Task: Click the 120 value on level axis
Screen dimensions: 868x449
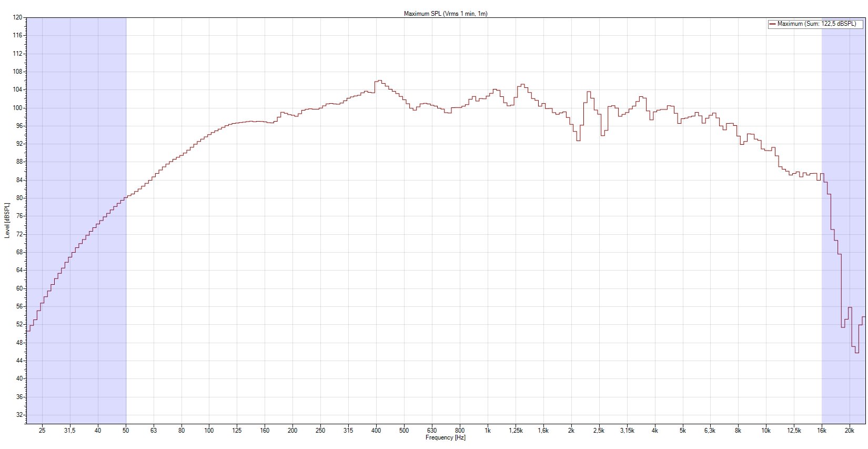Action: click(x=18, y=17)
